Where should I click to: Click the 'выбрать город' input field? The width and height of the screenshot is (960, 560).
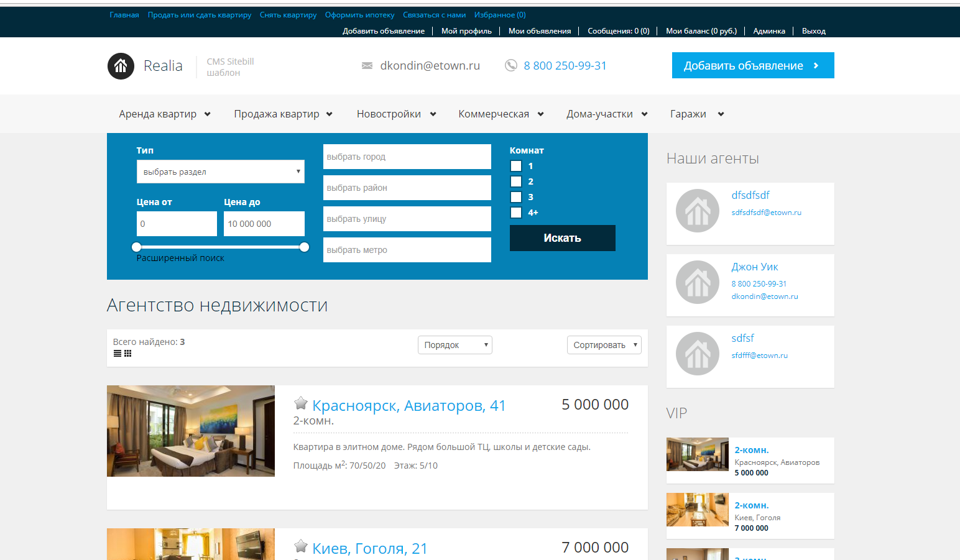point(407,157)
